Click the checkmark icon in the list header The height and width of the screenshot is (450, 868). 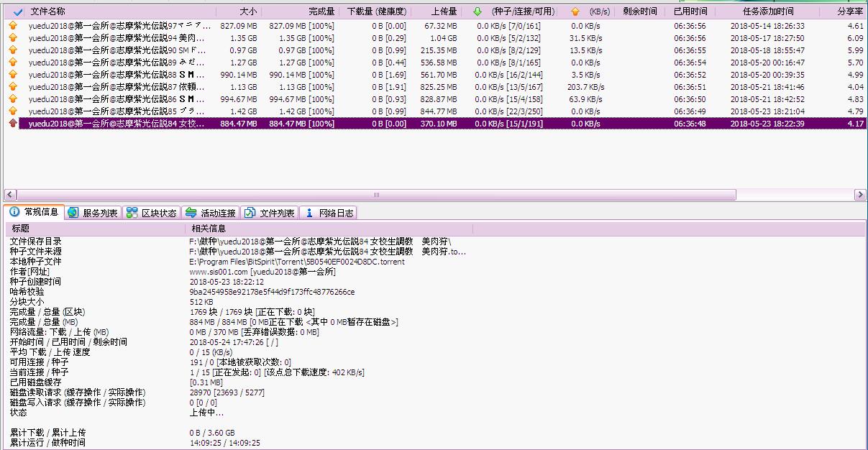(18, 12)
